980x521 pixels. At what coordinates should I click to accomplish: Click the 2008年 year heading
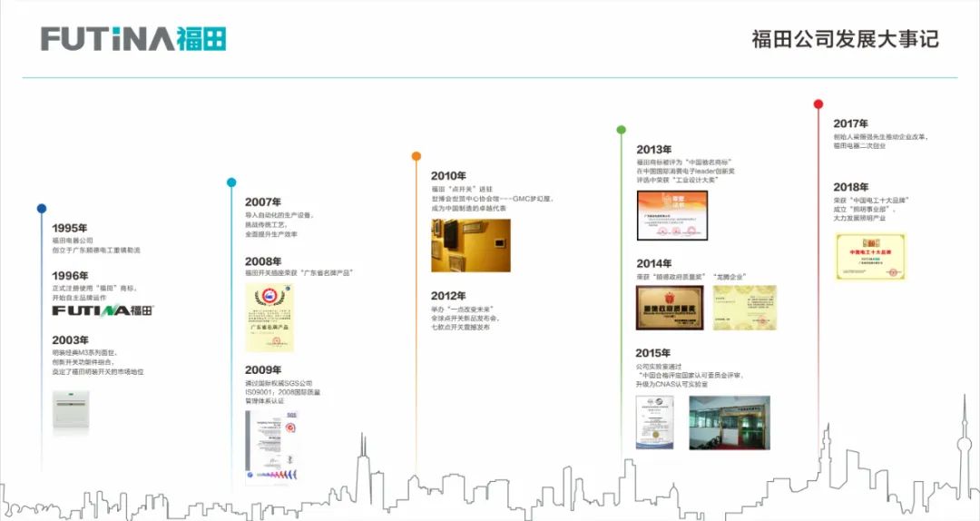[x=263, y=261]
